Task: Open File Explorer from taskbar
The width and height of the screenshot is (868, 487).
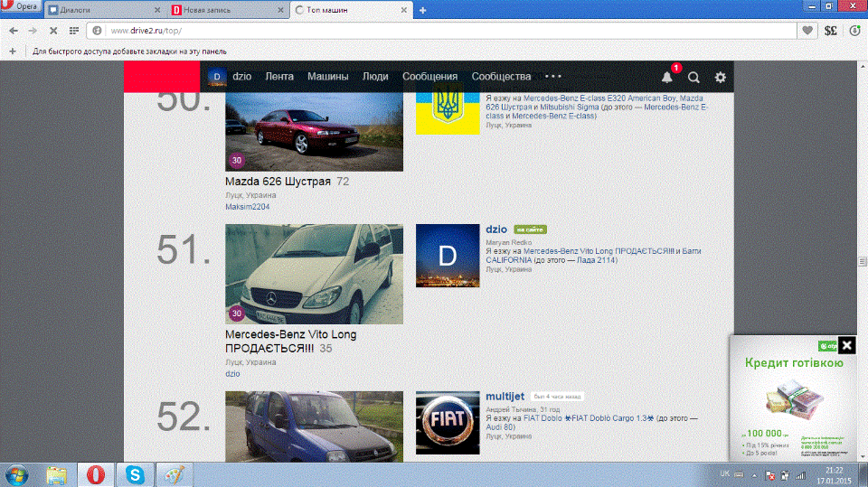Action: pyautogui.click(x=56, y=475)
